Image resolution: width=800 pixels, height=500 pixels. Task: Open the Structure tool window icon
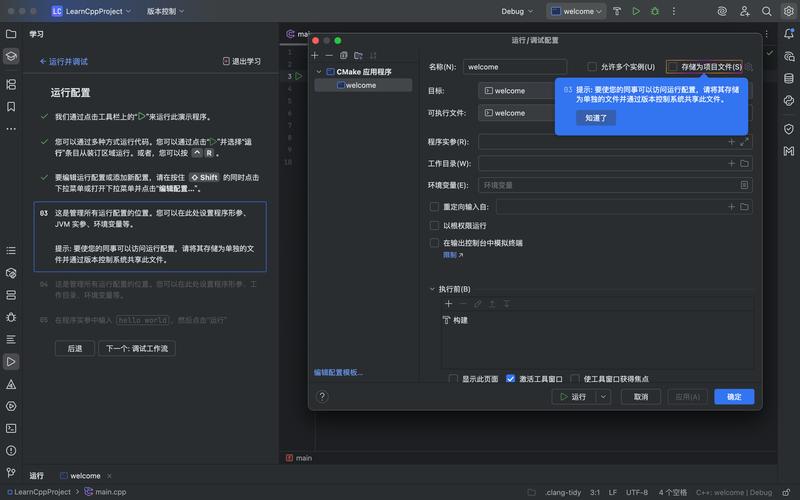[x=11, y=84]
